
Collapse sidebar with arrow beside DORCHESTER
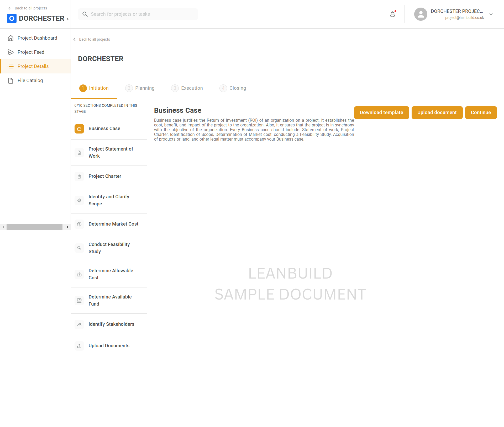click(x=68, y=19)
